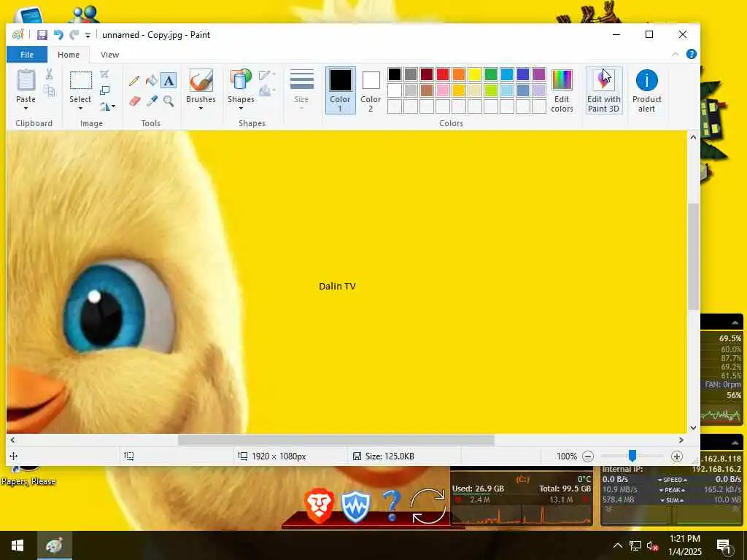This screenshot has height=560, width=747.
Task: Expand the Shapes dropdown arrow
Action: [x=241, y=109]
